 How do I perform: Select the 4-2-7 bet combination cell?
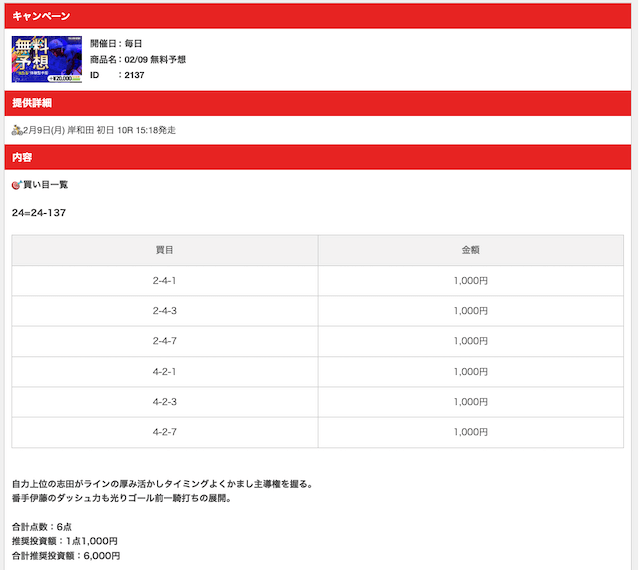coord(165,432)
